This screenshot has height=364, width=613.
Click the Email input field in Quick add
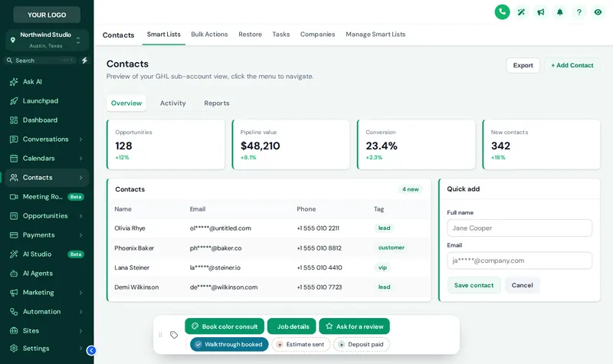520,261
